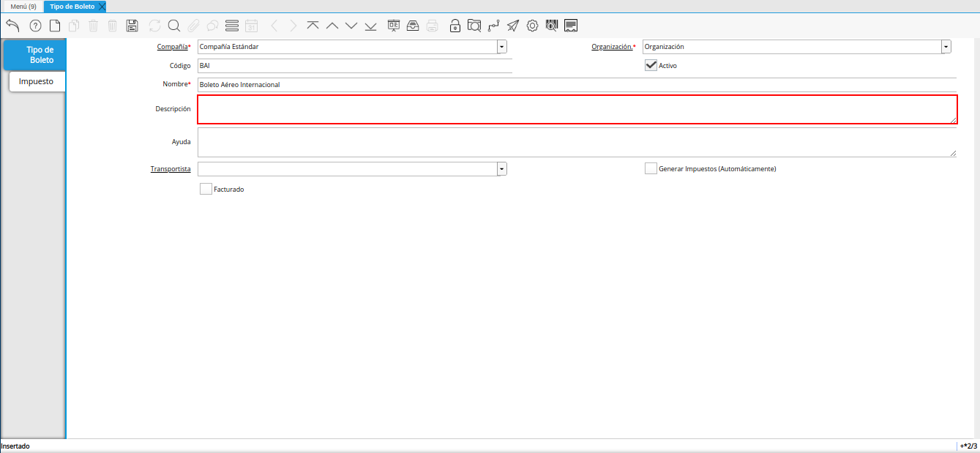
Task: Click the Insertado status bar message
Action: (15, 446)
